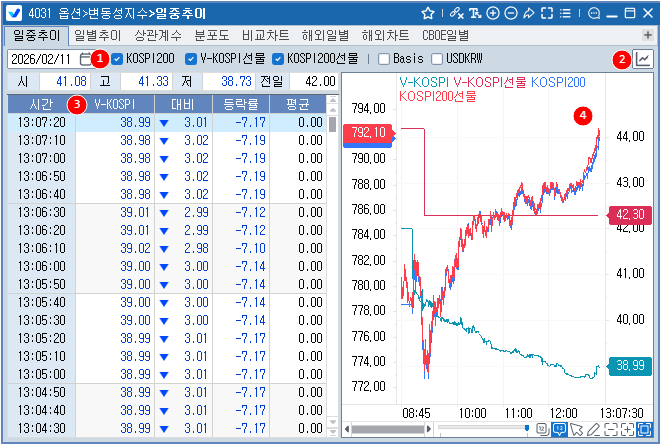This screenshot has height=445, width=661.
Task: Uncheck the V-KOSPI선물 checkbox
Action: pyautogui.click(x=192, y=59)
